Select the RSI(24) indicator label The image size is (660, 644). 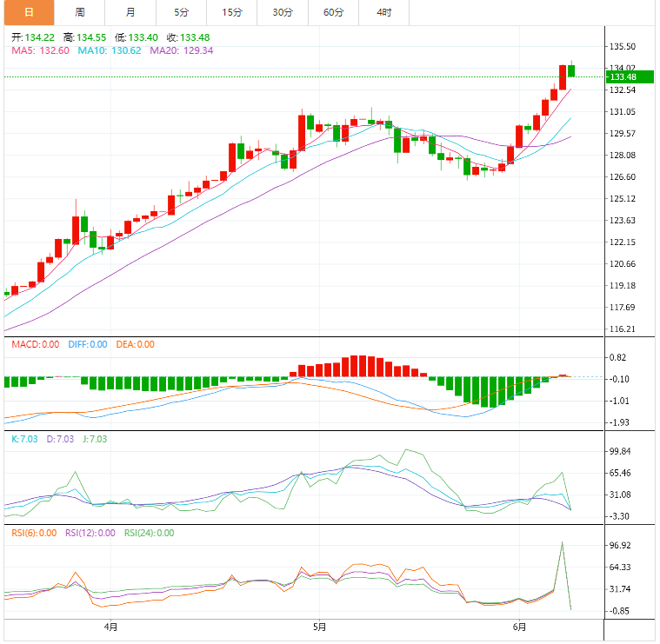point(149,533)
